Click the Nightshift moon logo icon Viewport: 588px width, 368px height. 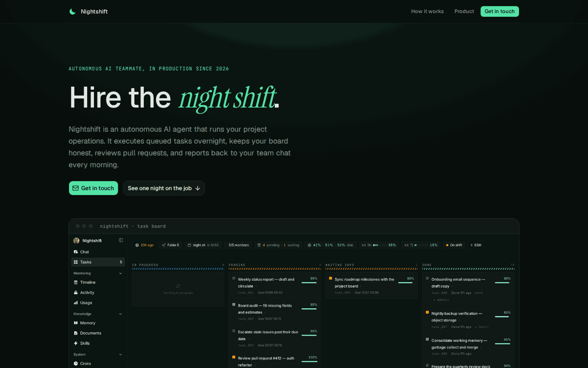point(73,12)
